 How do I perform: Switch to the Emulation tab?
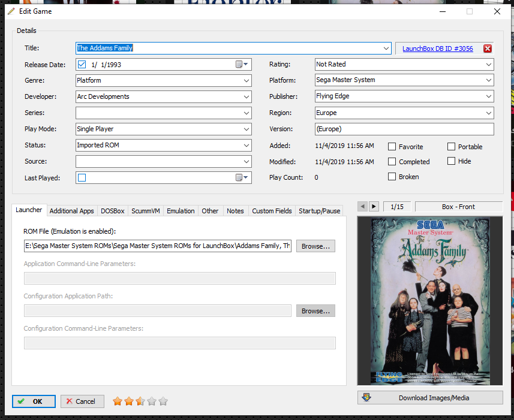(x=181, y=211)
